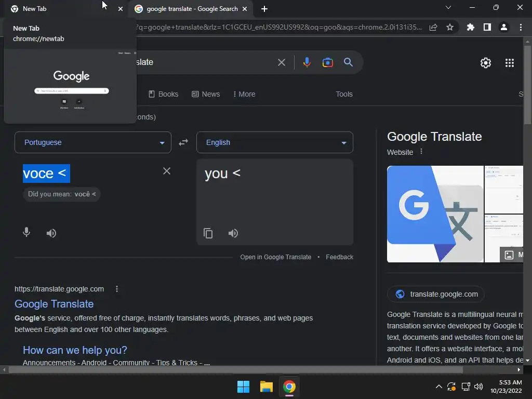Show hidden system tray icons

[x=438, y=387]
